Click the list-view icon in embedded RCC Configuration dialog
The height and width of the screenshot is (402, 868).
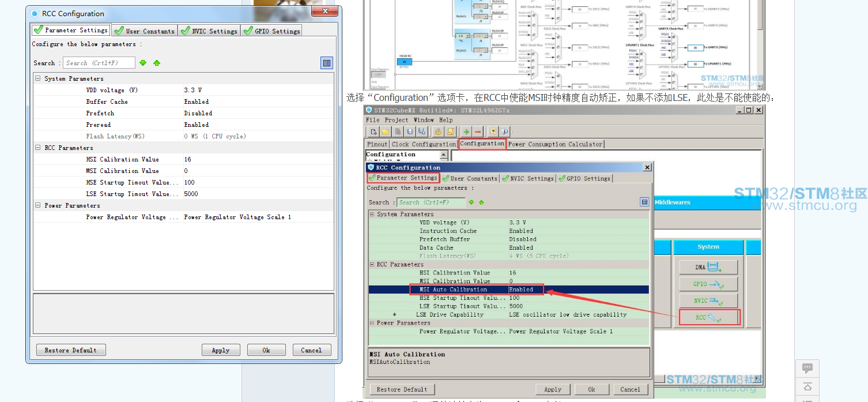pyautogui.click(x=644, y=202)
